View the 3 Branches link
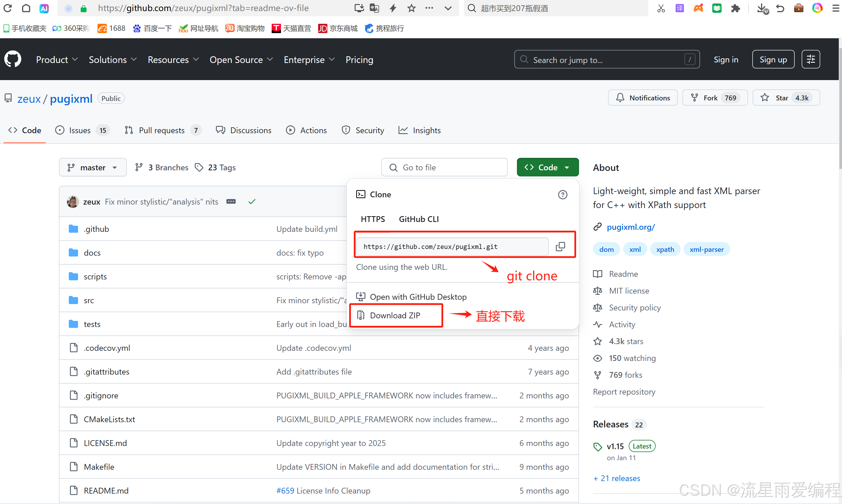 [162, 167]
